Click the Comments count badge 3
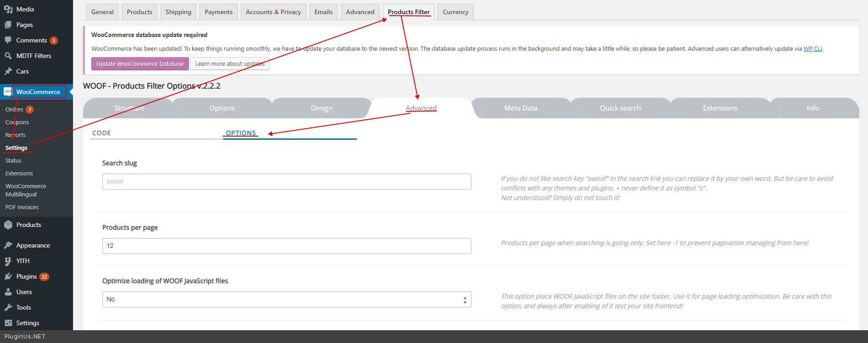 [54, 41]
